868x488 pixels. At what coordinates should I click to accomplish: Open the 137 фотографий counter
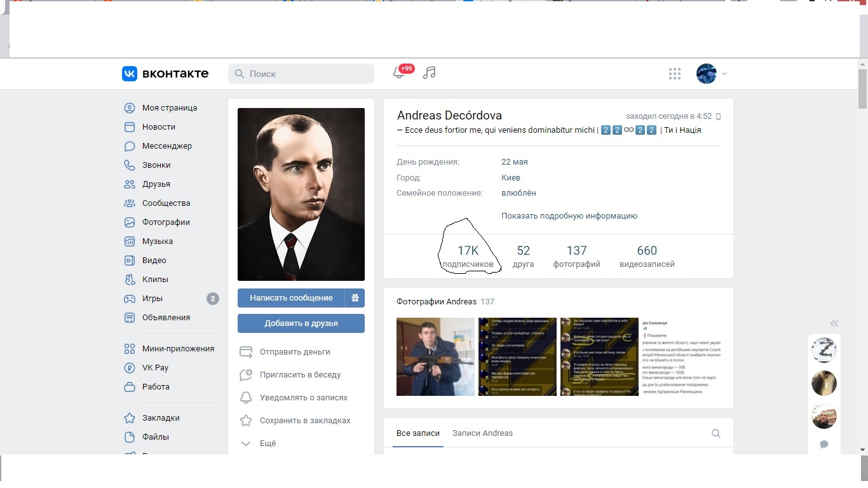(576, 257)
